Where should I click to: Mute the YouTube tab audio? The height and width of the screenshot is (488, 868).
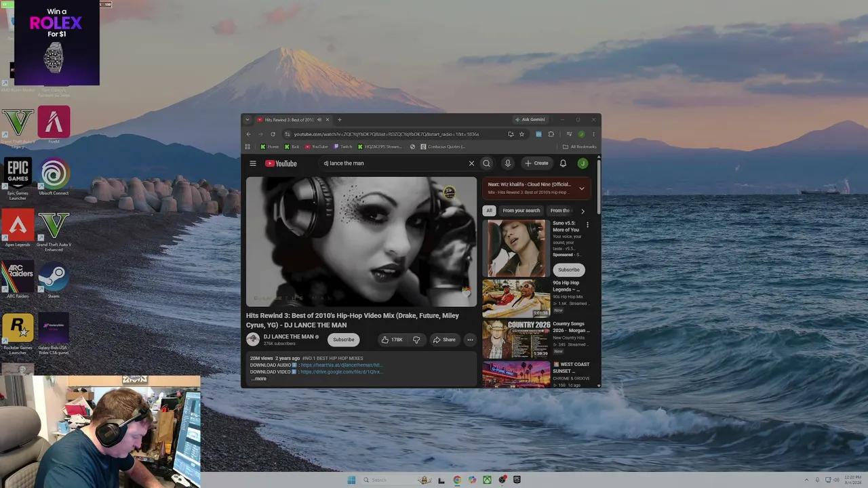319,120
